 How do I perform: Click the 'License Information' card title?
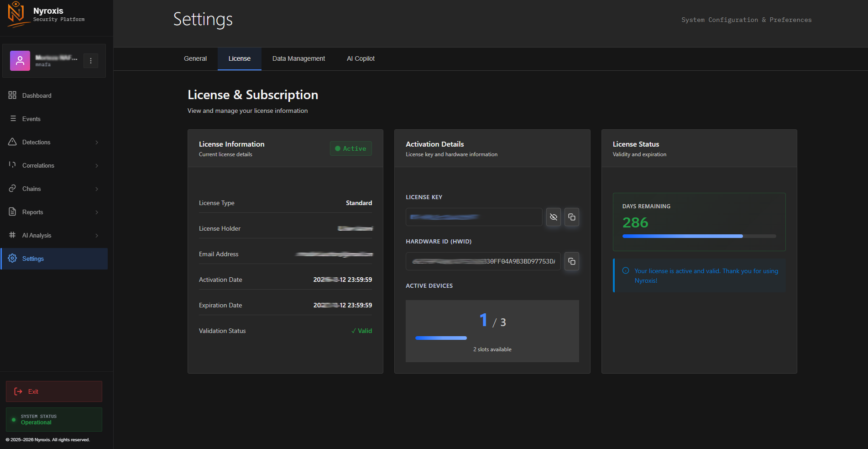point(232,144)
